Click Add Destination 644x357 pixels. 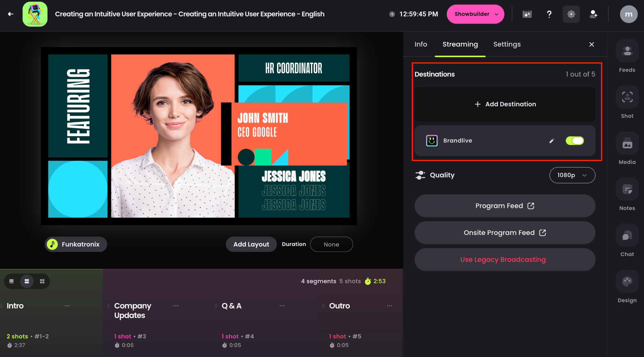[x=505, y=104]
